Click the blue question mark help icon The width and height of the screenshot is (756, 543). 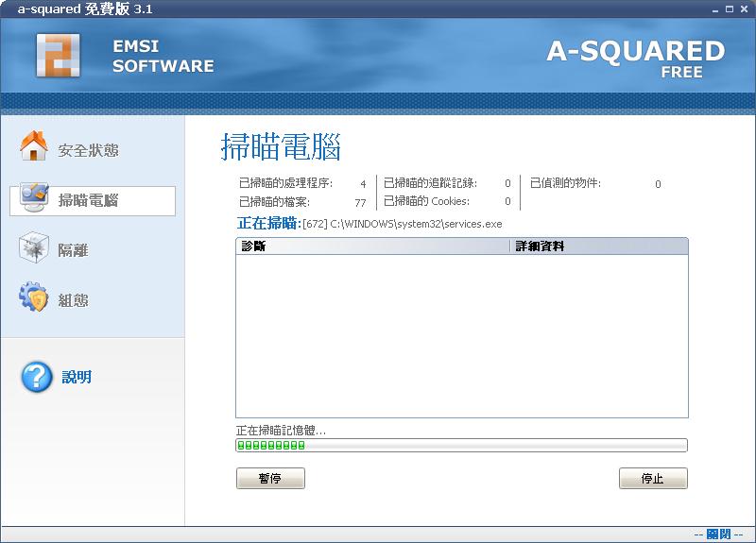[37, 377]
